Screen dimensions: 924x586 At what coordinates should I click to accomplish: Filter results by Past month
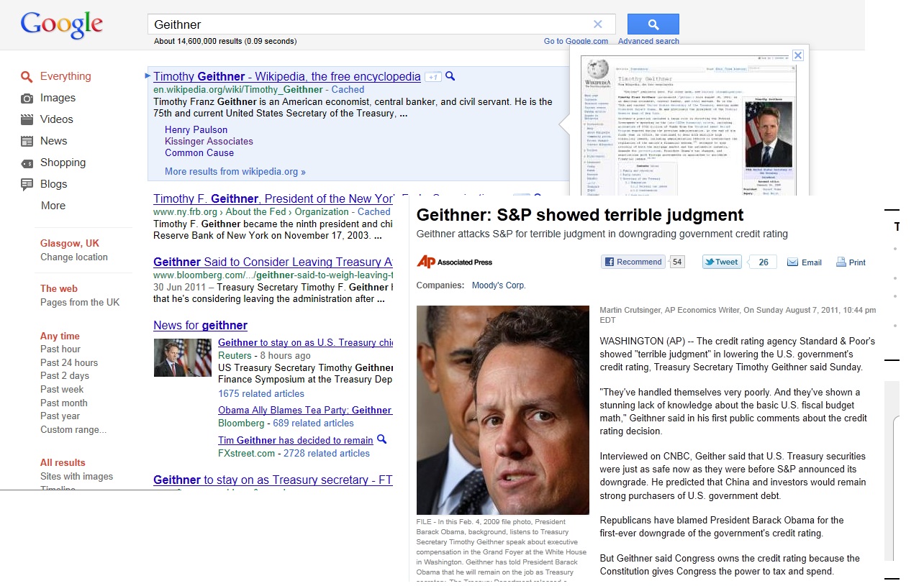(64, 403)
